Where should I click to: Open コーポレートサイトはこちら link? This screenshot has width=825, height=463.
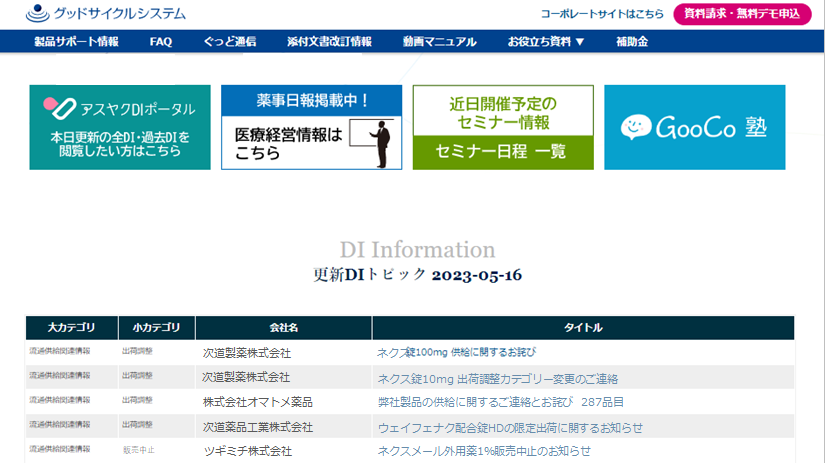(602, 14)
